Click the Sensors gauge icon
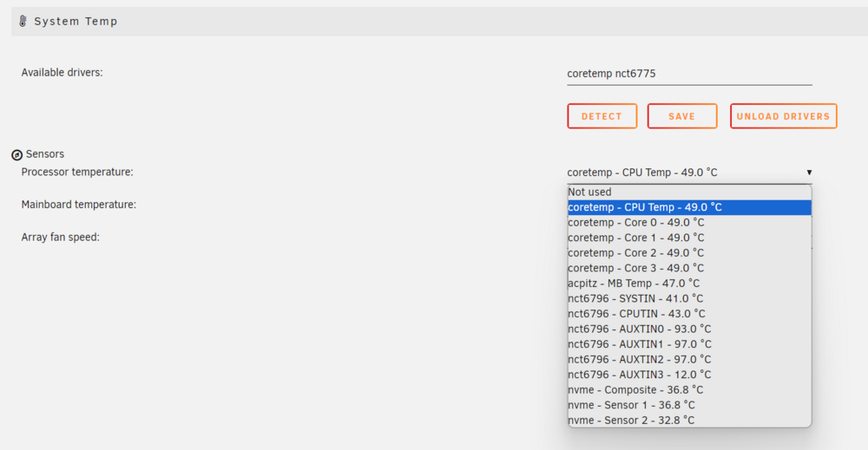868x450 pixels. tap(17, 155)
